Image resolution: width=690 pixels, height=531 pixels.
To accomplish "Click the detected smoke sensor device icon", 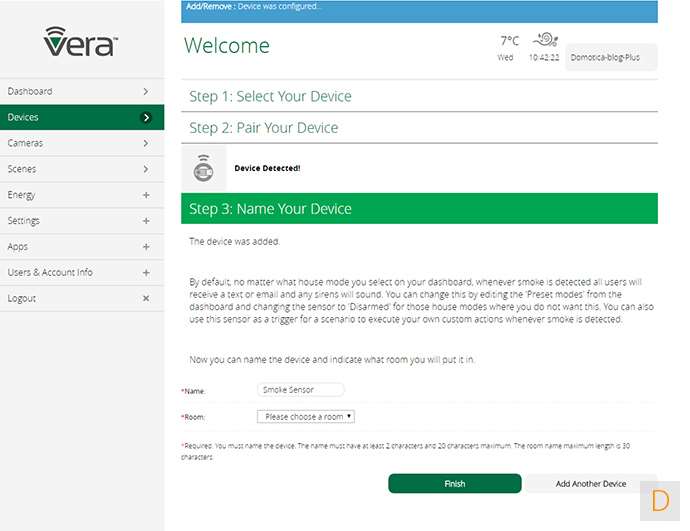I will (x=202, y=168).
